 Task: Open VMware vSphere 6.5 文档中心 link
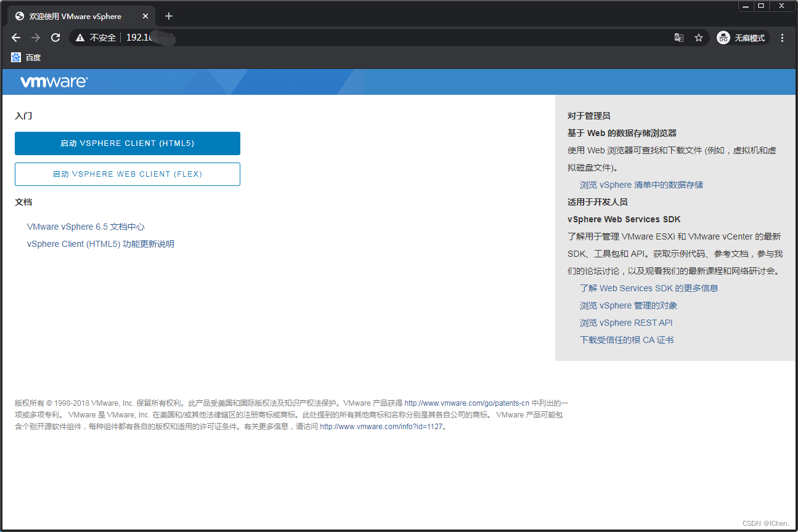coord(86,227)
